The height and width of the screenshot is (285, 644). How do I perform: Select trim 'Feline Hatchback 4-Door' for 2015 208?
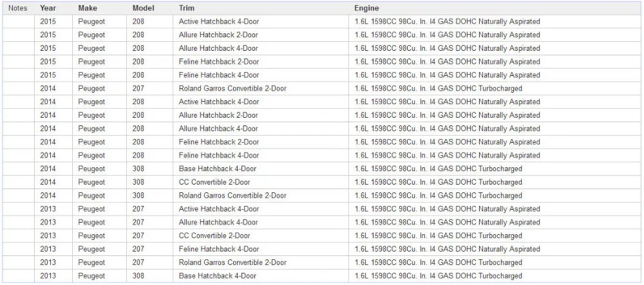click(219, 75)
